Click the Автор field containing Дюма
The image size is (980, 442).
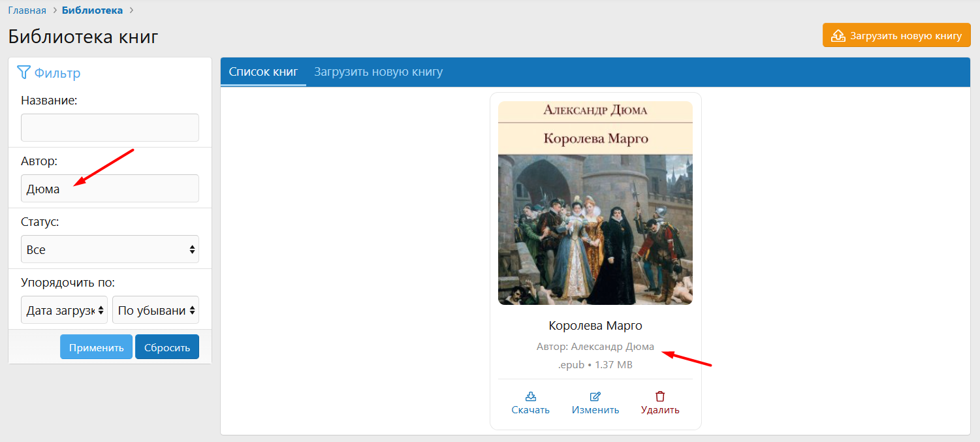click(110, 189)
